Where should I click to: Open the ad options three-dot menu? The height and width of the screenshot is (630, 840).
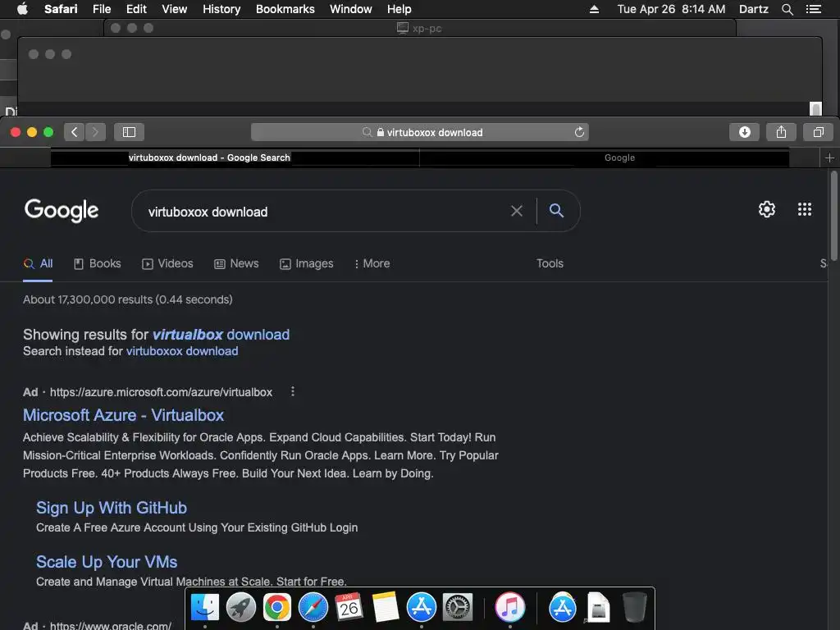coord(293,391)
